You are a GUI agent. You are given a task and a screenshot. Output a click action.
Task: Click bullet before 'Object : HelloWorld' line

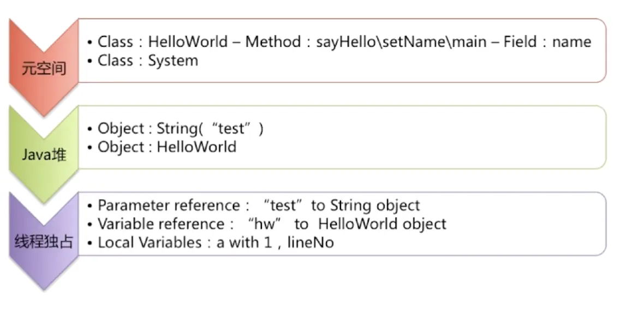pos(90,147)
